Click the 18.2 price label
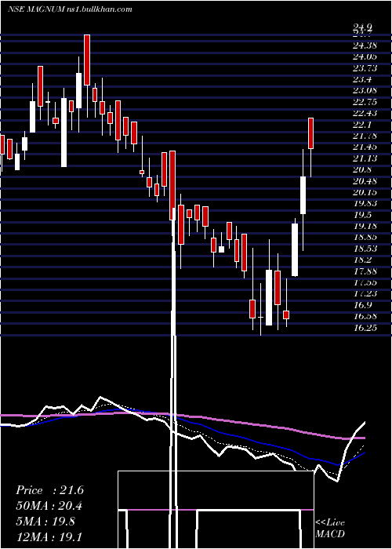 point(362,260)
